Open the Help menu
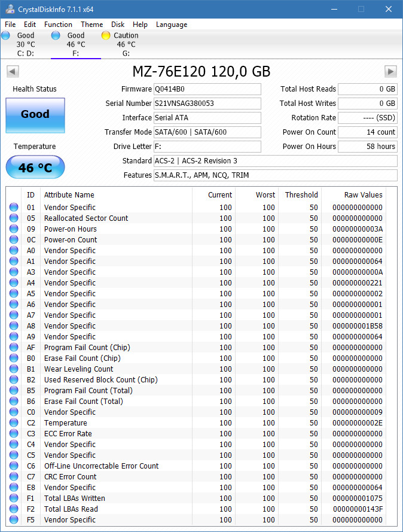Screen dimensions: 403x532 140,25
